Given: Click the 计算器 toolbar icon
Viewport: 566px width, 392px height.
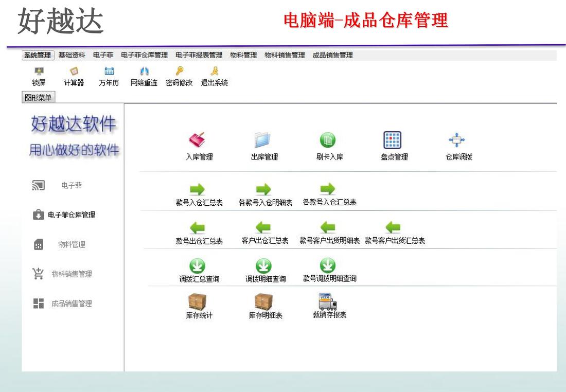Looking at the screenshot, I should click(74, 73).
